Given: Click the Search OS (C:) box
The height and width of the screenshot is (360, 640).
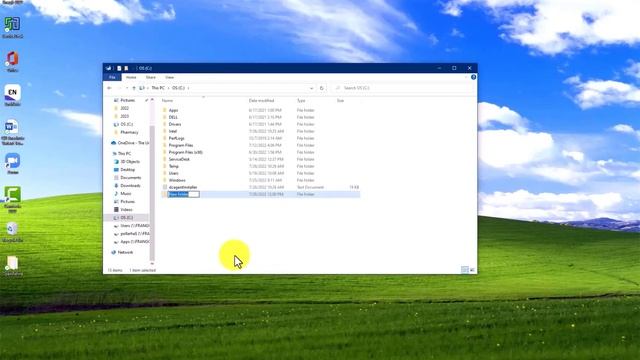Looking at the screenshot, I should [403, 88].
